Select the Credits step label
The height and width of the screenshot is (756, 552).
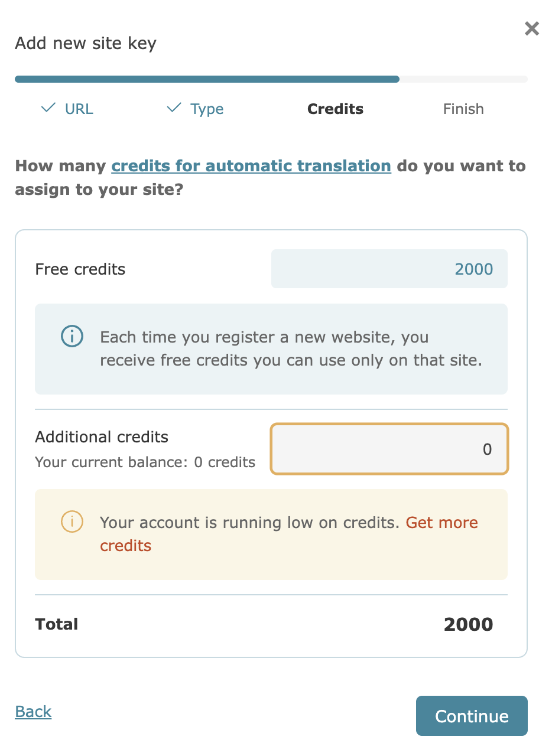[x=335, y=109]
